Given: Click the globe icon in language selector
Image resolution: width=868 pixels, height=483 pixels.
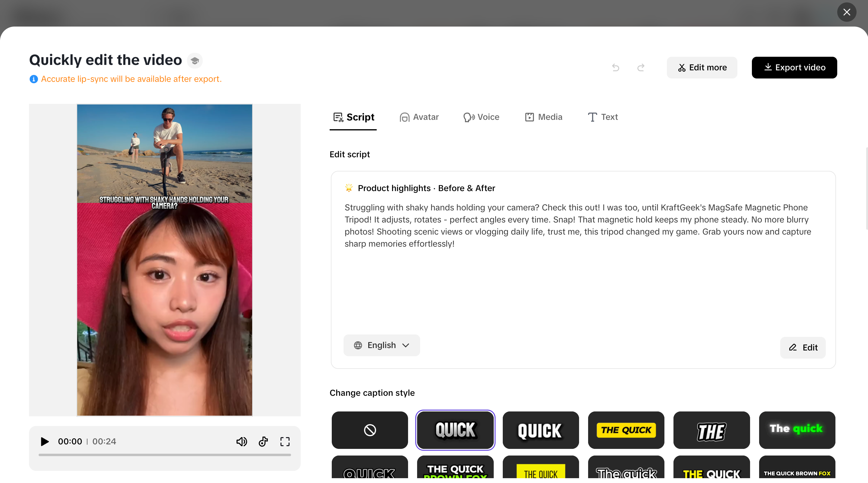Looking at the screenshot, I should coord(358,345).
